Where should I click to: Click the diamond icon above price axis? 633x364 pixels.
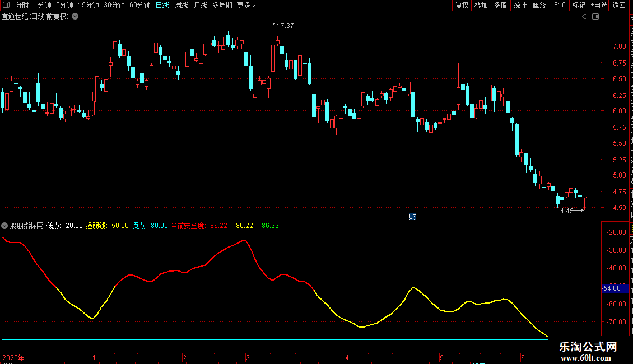pyautogui.click(x=585, y=17)
